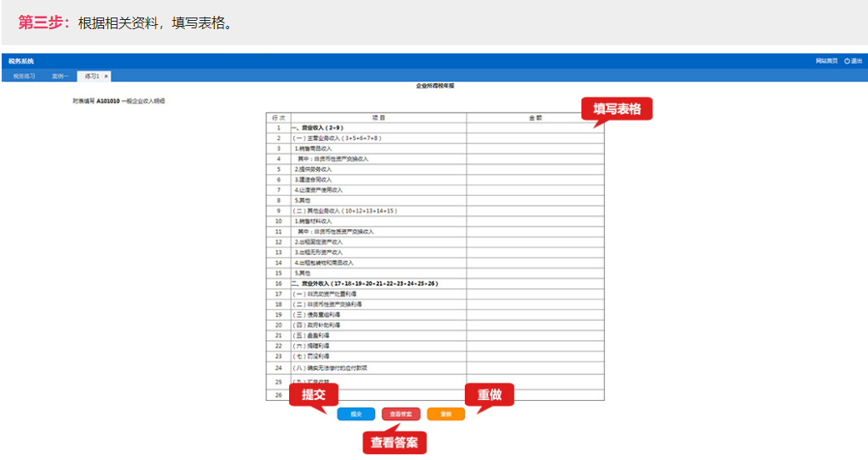Click the 1.销售材料收入 label
The height and width of the screenshot is (460, 868).
[x=312, y=222]
